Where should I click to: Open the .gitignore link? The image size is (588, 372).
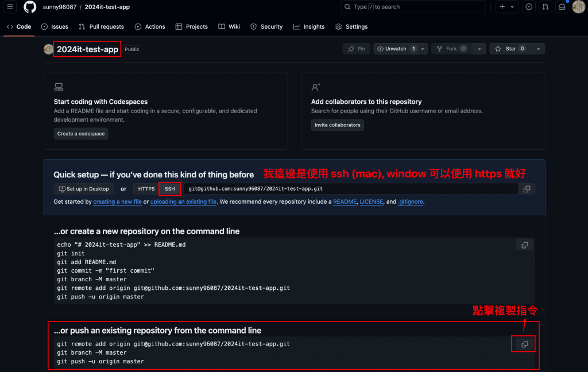point(411,201)
